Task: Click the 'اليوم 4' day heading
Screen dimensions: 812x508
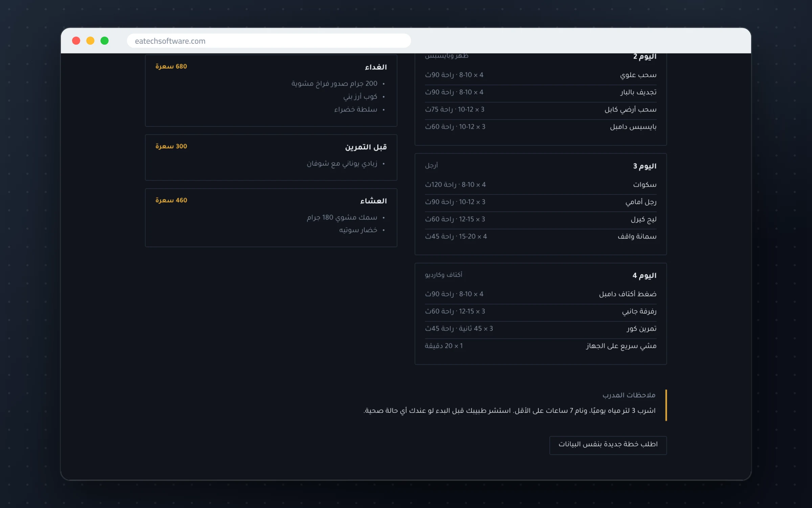Action: point(644,276)
